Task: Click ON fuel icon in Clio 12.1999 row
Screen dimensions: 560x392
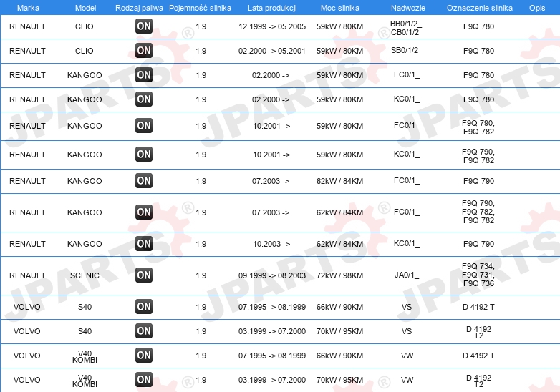Action: click(x=143, y=26)
